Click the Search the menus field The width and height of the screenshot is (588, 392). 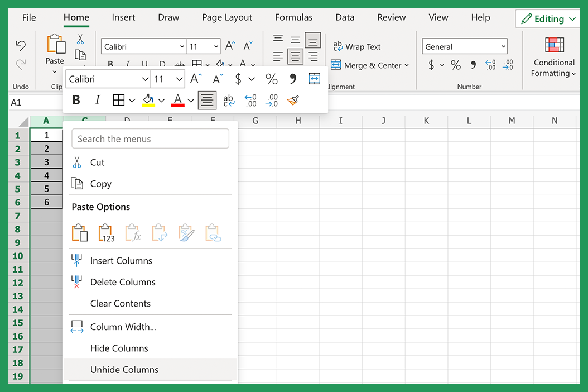tap(150, 138)
